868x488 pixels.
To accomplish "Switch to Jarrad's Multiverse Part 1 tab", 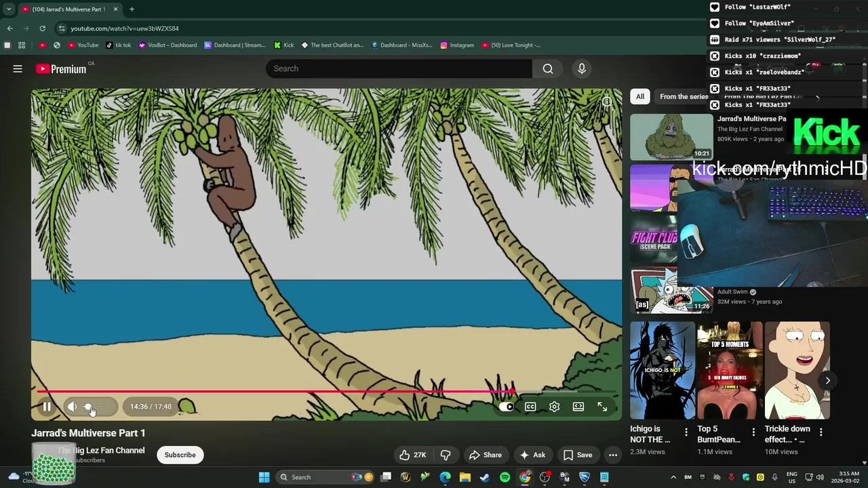I will point(68,9).
